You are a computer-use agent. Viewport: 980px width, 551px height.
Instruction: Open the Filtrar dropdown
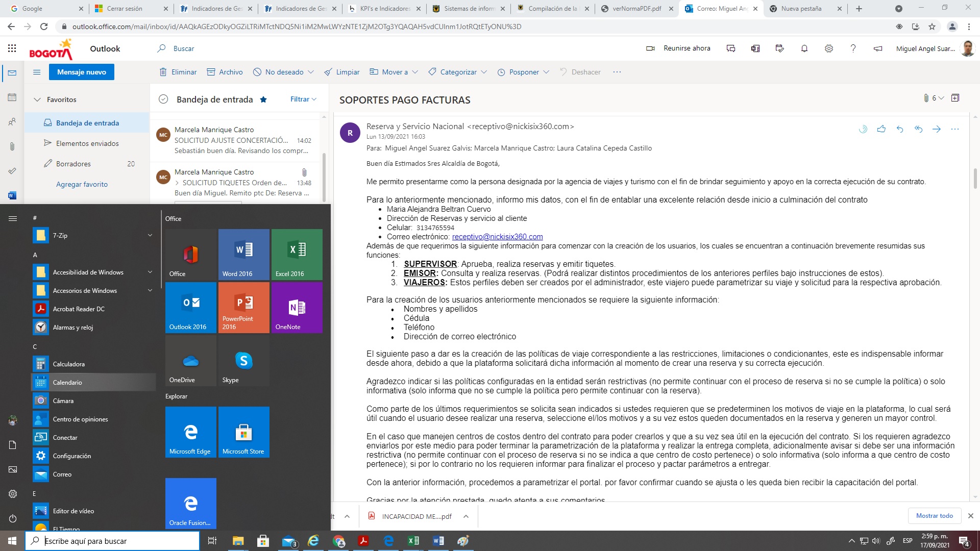click(303, 99)
